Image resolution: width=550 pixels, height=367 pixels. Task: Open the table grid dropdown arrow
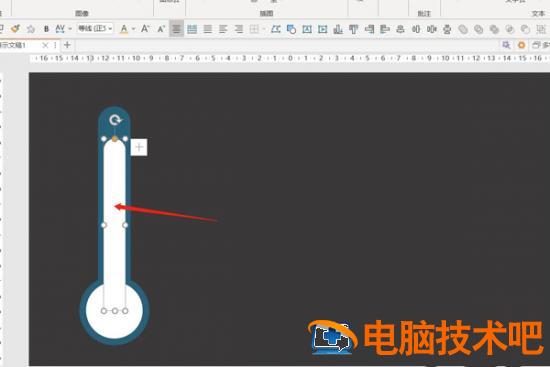coord(264,29)
